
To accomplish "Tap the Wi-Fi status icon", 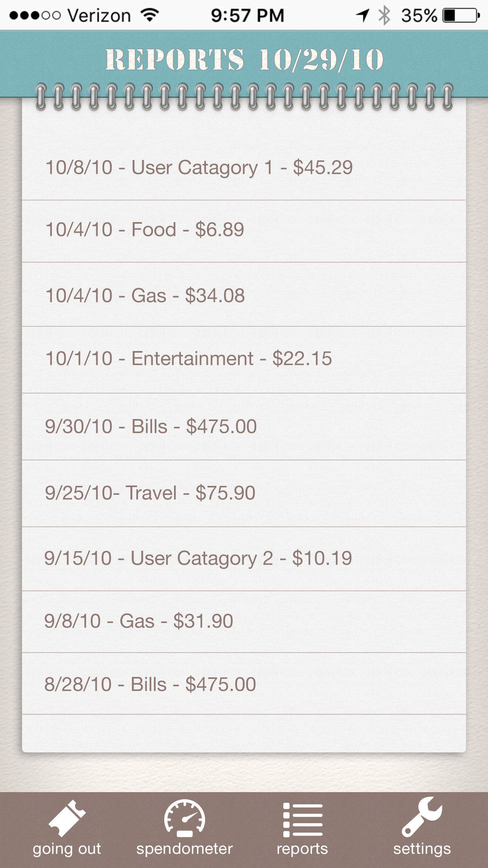I will (150, 15).
